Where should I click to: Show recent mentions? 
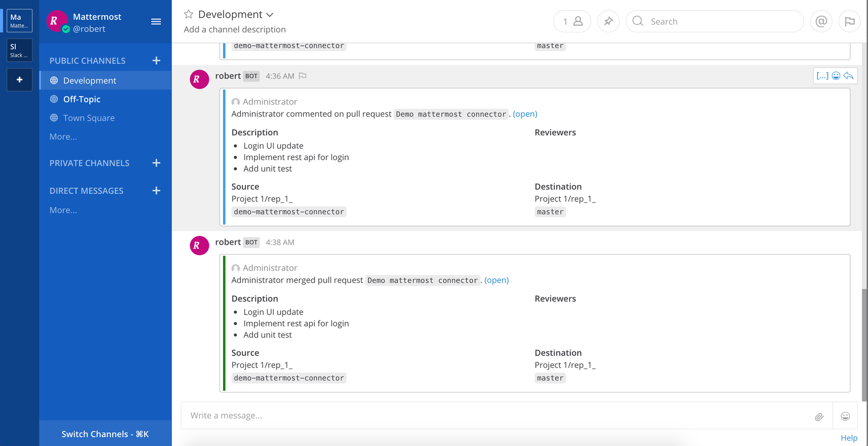[821, 21]
